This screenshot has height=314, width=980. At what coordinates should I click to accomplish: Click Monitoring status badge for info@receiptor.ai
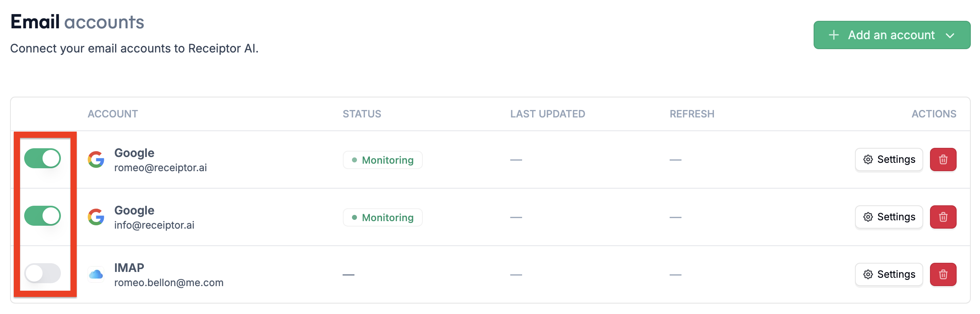click(x=382, y=217)
